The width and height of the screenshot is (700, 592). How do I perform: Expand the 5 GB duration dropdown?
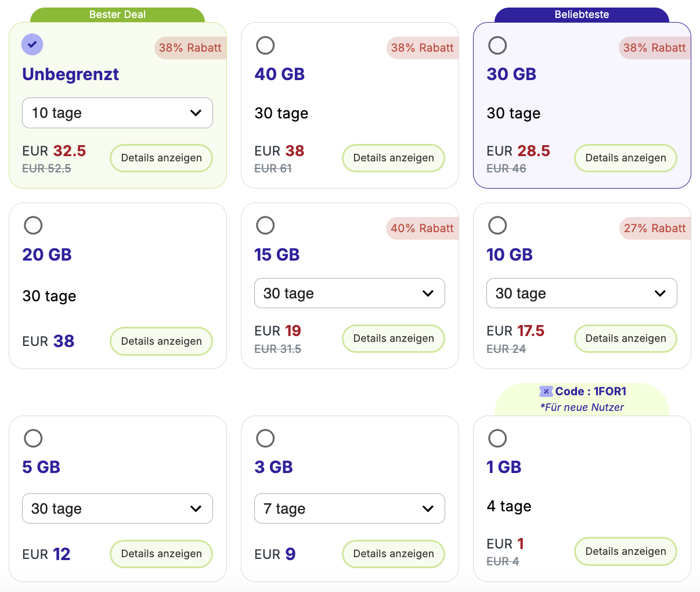coord(117,508)
